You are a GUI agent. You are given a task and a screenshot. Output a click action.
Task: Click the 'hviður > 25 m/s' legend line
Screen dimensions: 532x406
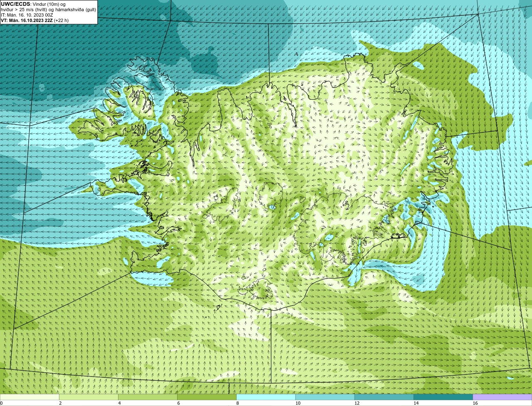tap(49, 10)
